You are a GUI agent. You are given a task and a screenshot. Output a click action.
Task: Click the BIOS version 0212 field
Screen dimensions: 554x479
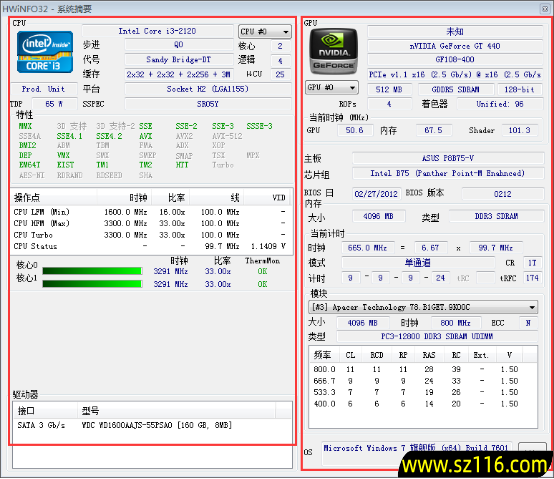point(503,194)
